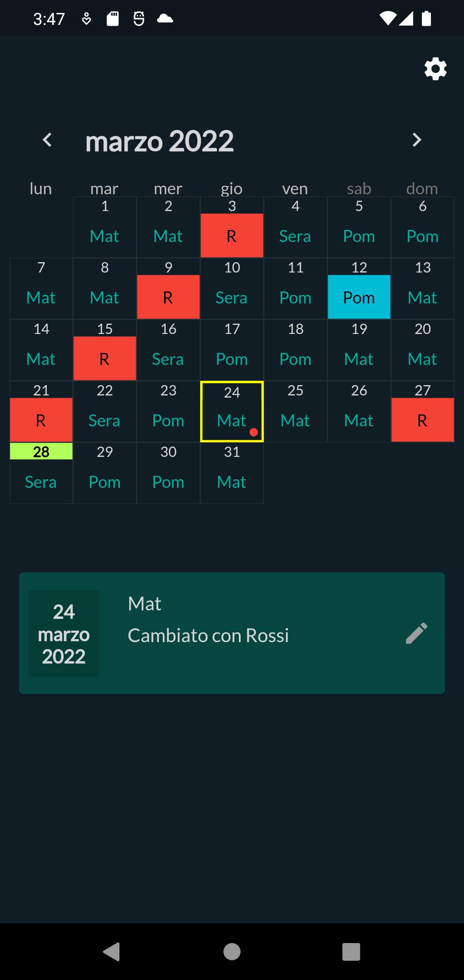Edit the 24 marzo shift note

tap(416, 633)
